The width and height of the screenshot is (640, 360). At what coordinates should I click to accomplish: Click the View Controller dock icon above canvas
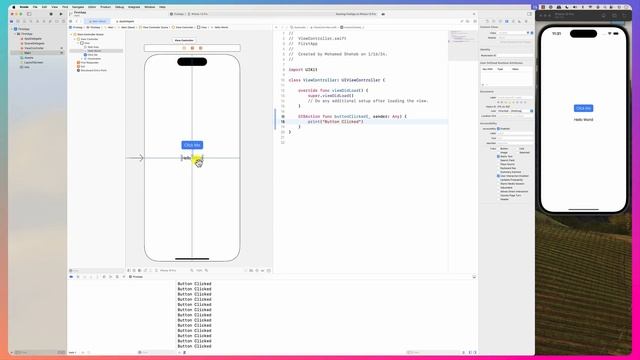point(184,48)
